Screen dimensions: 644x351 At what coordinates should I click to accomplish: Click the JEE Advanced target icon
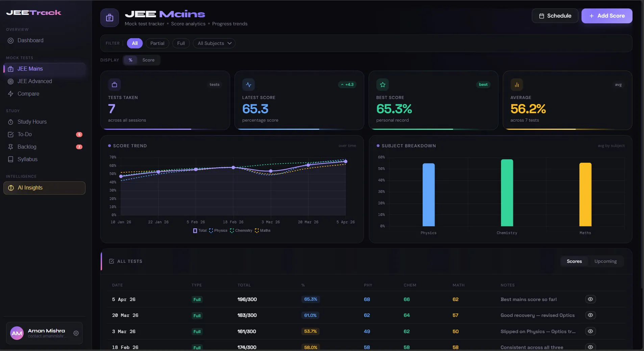point(11,81)
